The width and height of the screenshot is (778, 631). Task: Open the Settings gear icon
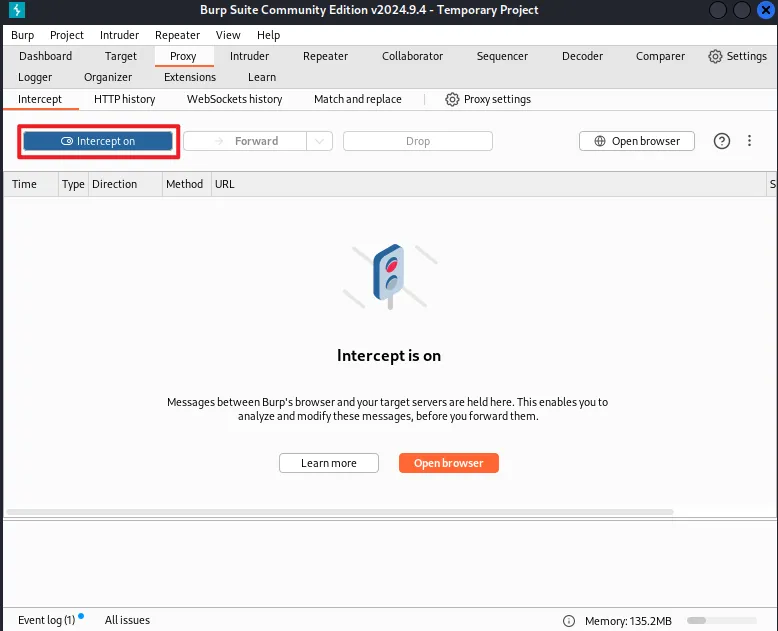[x=715, y=56]
